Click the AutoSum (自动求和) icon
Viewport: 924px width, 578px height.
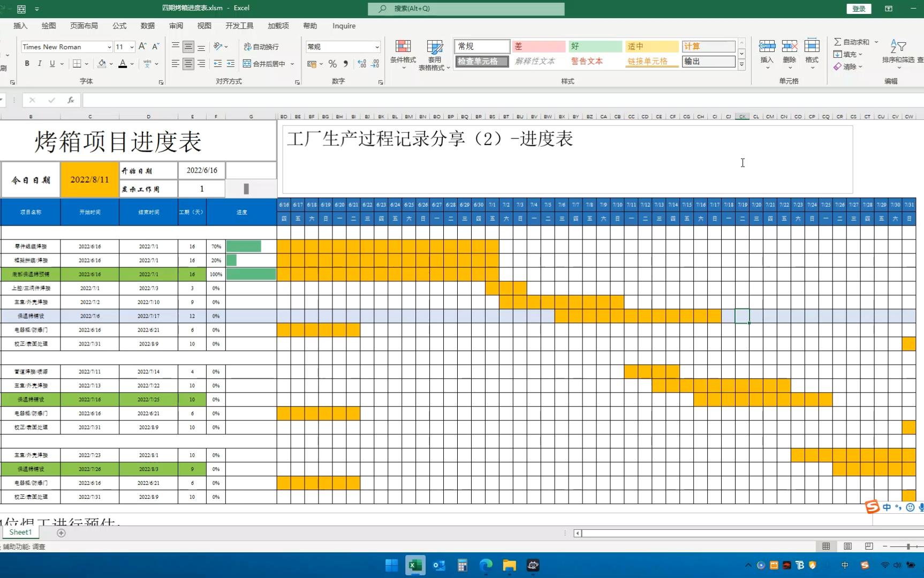tap(839, 41)
